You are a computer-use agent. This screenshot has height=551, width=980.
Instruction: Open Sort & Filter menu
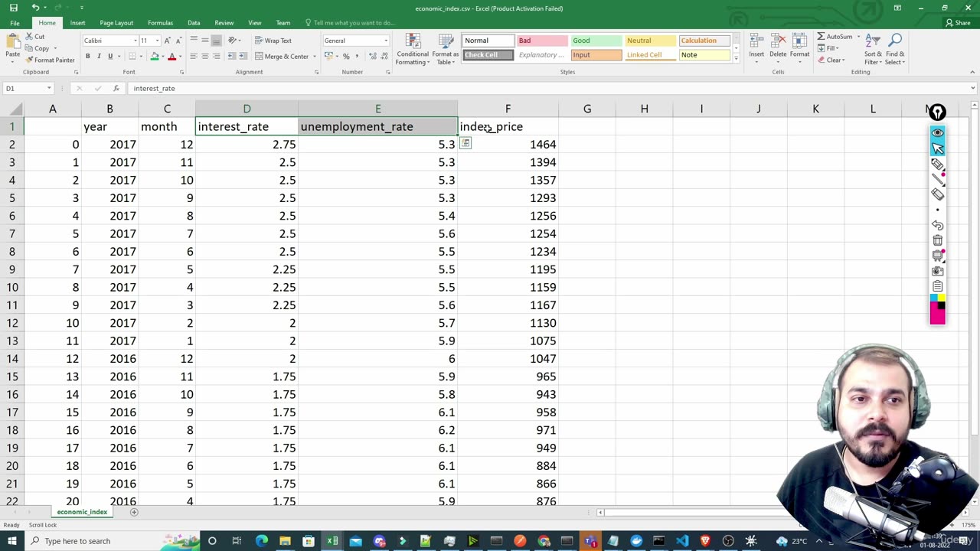point(874,49)
